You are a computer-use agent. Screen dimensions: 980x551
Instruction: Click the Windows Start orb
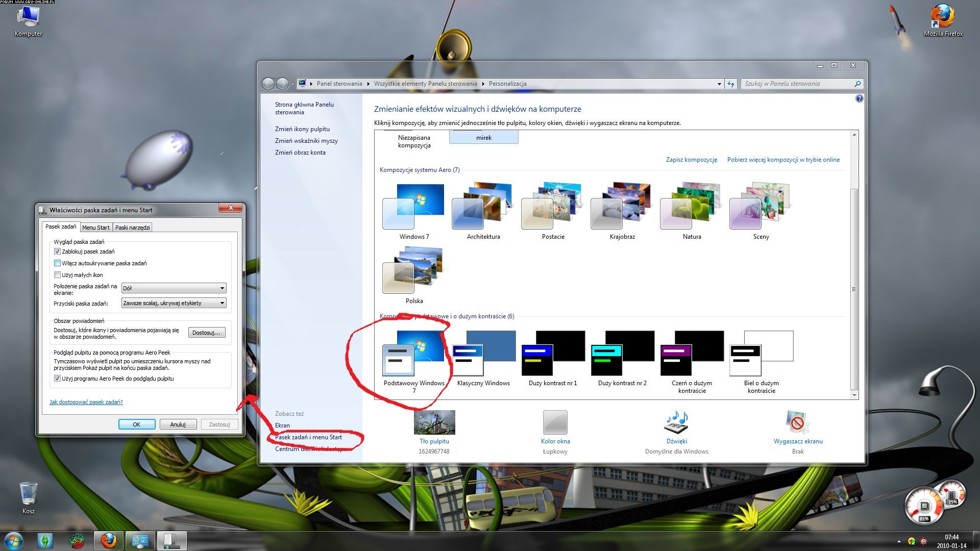(14, 541)
